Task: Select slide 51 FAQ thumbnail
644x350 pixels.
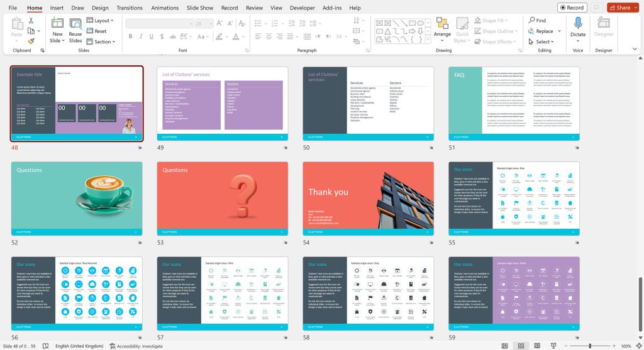Action: click(x=514, y=104)
